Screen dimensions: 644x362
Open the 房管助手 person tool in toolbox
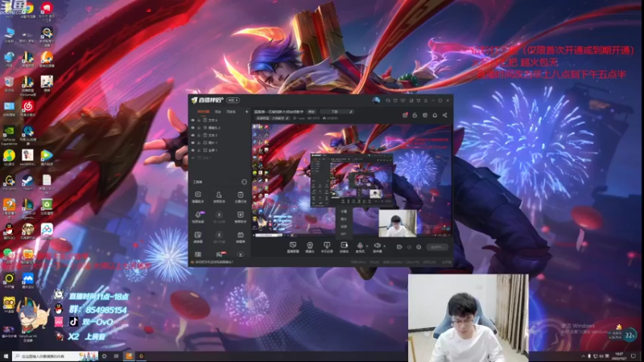219,196
